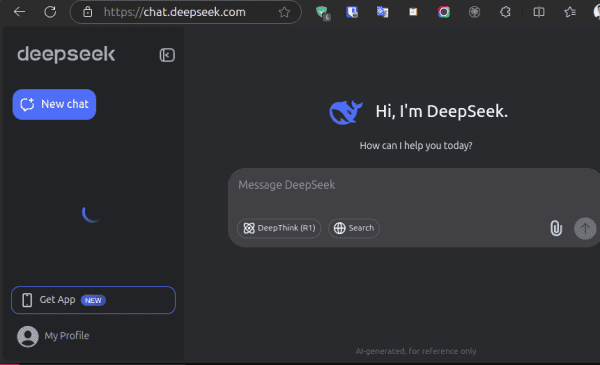
Task: View site info via the padlock icon
Action: (88, 12)
